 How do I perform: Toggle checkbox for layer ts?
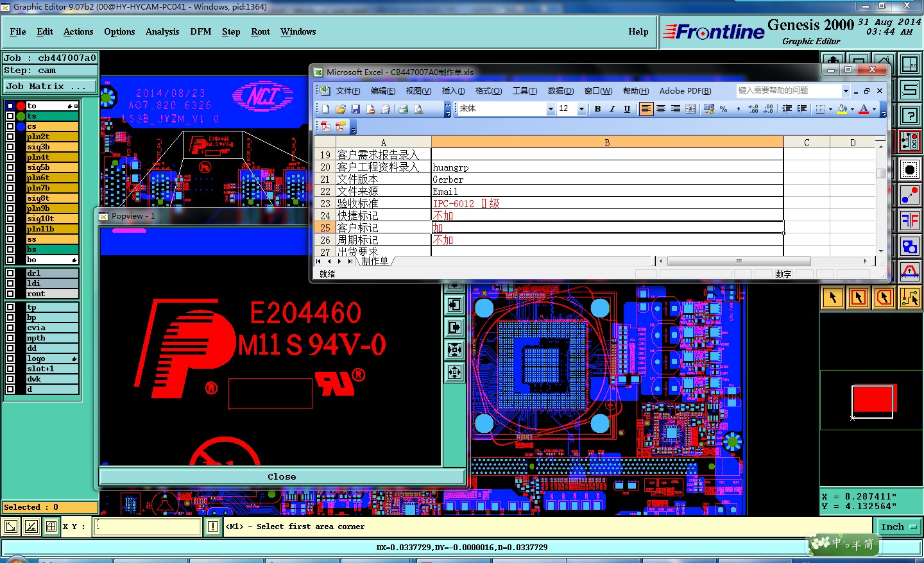click(x=10, y=116)
